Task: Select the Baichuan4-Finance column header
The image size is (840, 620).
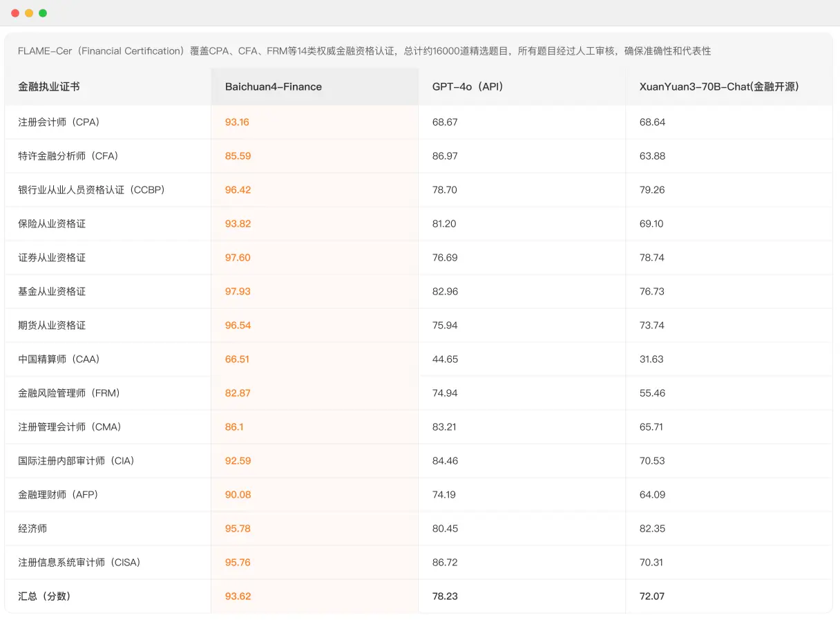Action: pos(274,86)
